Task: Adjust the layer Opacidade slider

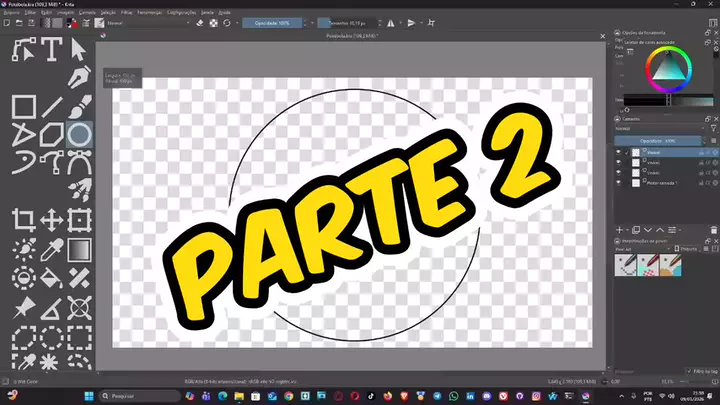Action: click(658, 141)
